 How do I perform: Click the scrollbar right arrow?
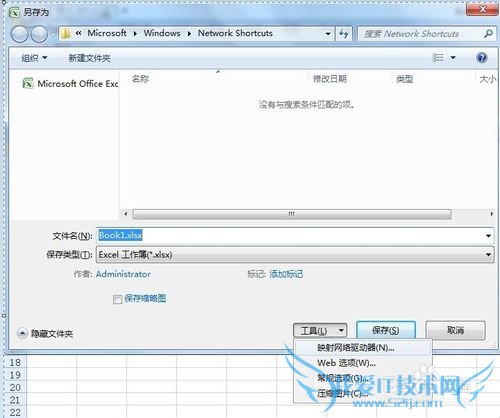[491, 214]
